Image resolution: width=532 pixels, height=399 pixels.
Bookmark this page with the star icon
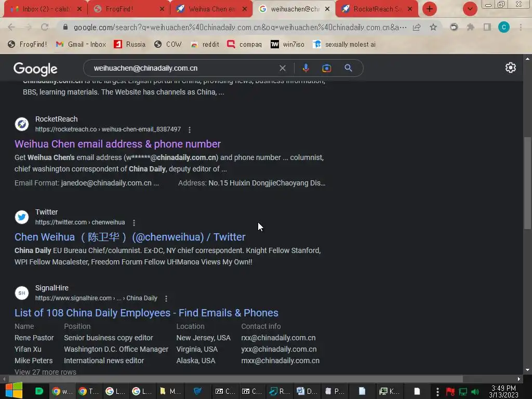(433, 27)
